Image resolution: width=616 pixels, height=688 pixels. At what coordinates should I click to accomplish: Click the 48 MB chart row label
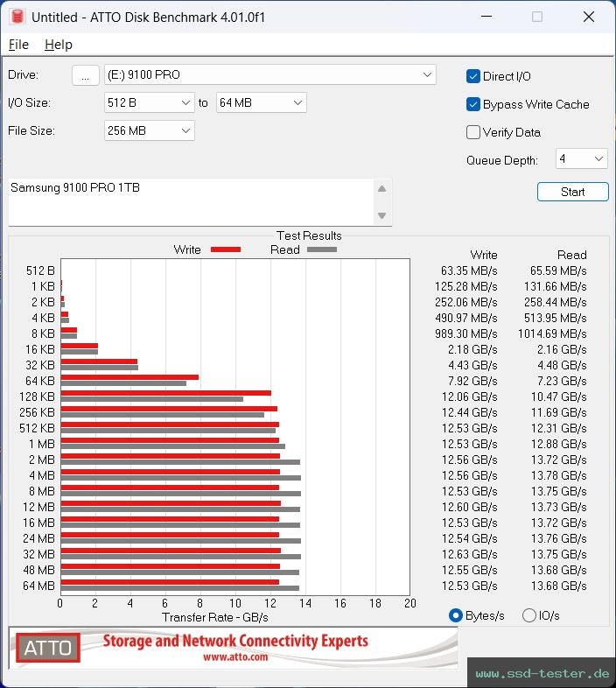point(38,570)
